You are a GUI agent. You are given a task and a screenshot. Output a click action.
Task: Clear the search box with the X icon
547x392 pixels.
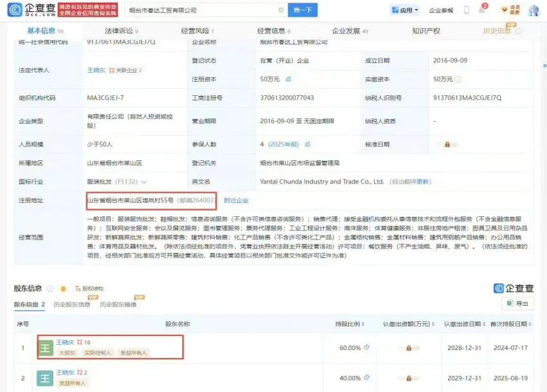click(281, 10)
